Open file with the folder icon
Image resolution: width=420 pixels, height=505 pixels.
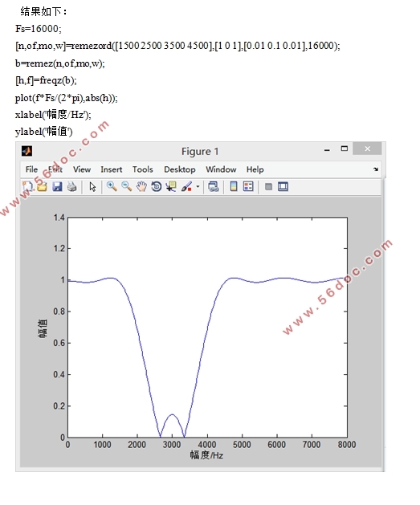point(42,186)
